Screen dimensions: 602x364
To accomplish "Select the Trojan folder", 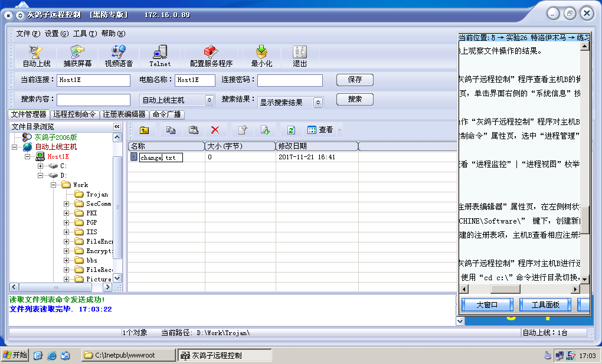I will (97, 194).
